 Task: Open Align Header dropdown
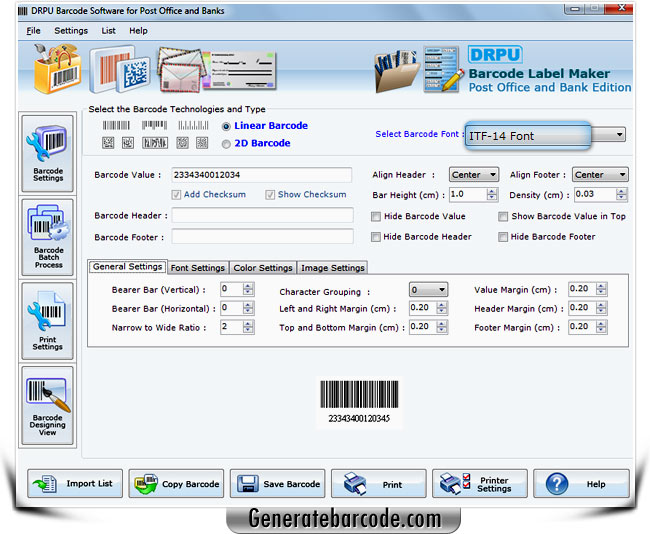(474, 175)
